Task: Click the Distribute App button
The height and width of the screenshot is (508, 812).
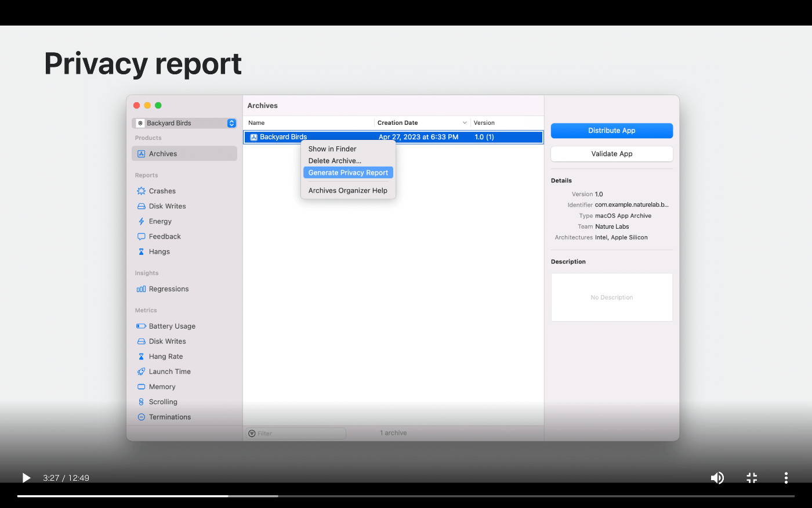Action: pyautogui.click(x=612, y=131)
